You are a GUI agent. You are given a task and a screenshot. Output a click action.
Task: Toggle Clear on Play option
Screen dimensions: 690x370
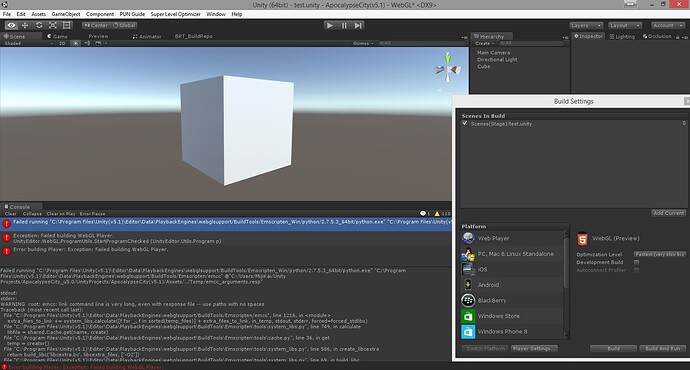click(x=61, y=214)
